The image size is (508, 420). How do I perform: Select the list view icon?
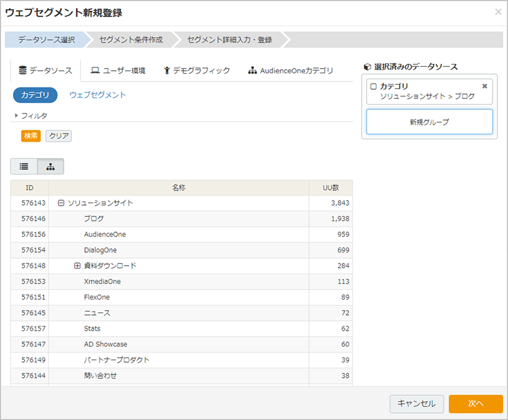[24, 167]
